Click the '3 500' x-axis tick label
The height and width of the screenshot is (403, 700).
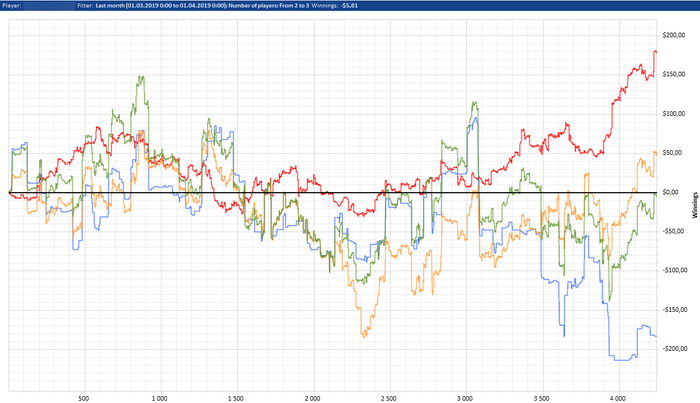point(542,399)
